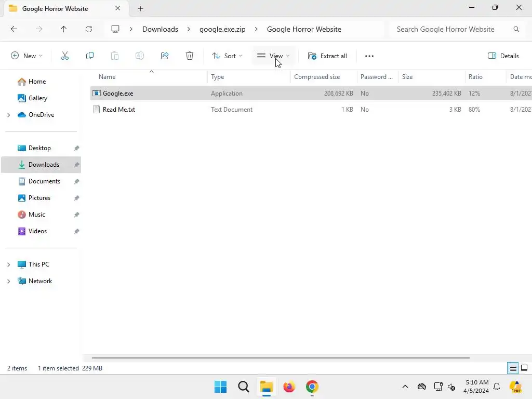Click the Rename icon in toolbar
The width and height of the screenshot is (532, 399).
coord(140,56)
